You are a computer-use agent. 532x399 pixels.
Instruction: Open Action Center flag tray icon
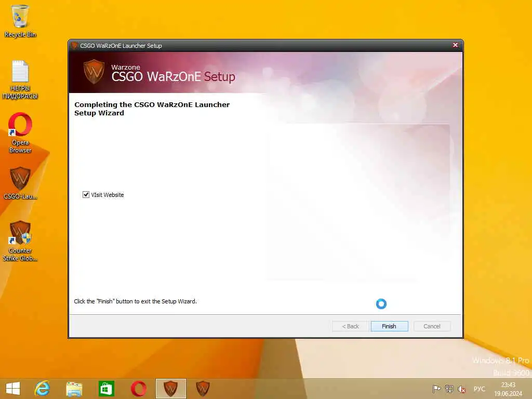pyautogui.click(x=436, y=389)
